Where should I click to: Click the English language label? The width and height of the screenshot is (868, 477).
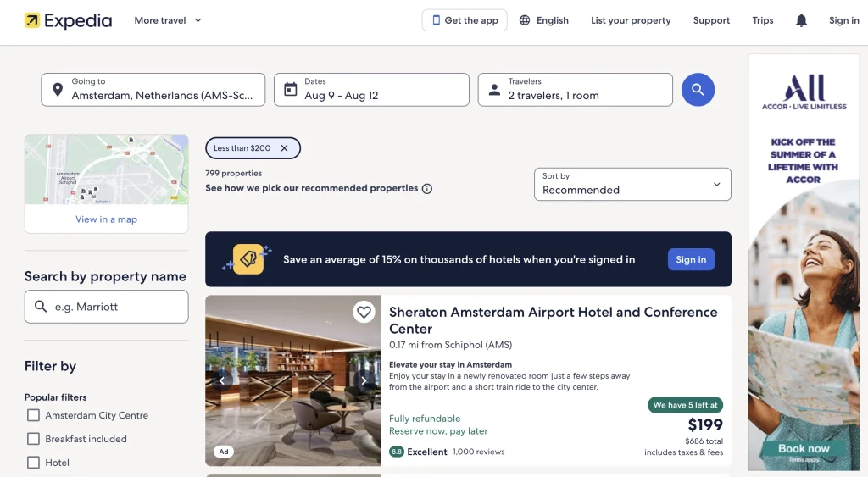(x=553, y=20)
